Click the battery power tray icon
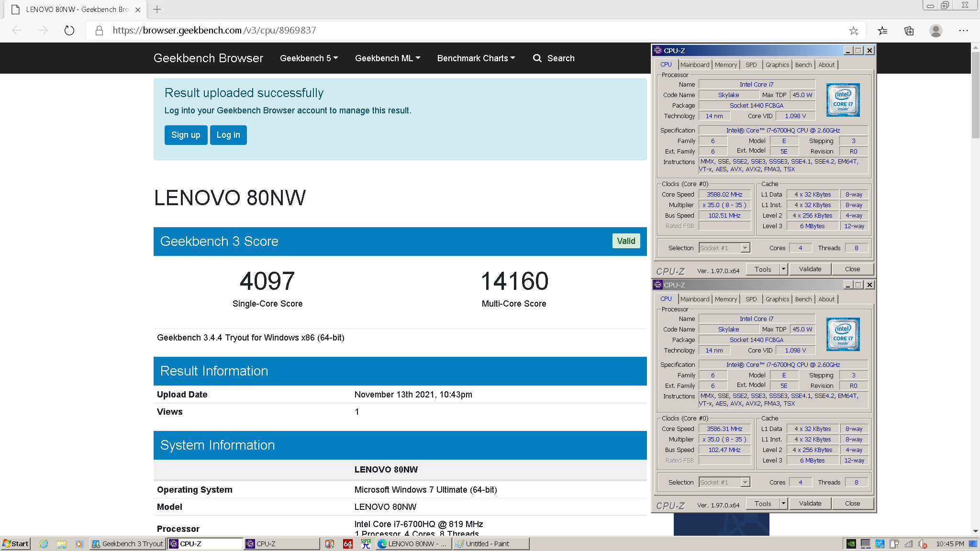The height and width of the screenshot is (551, 980). coord(894,544)
